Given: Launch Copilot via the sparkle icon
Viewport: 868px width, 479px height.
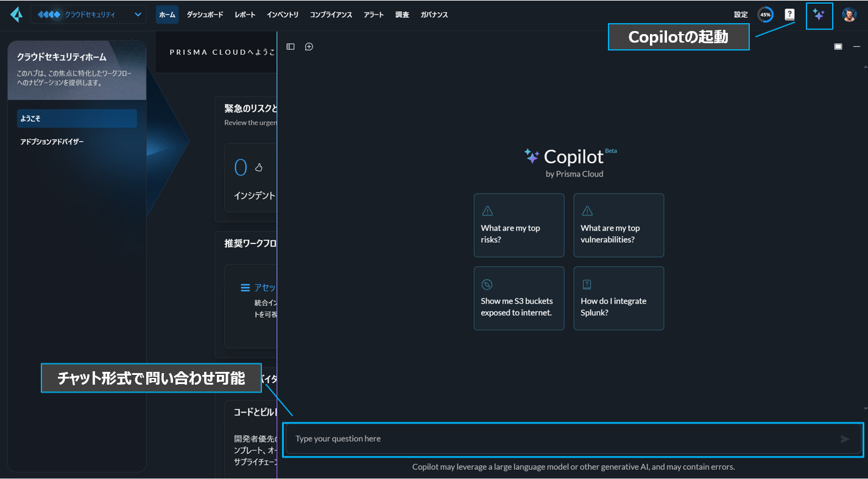Looking at the screenshot, I should coord(819,15).
